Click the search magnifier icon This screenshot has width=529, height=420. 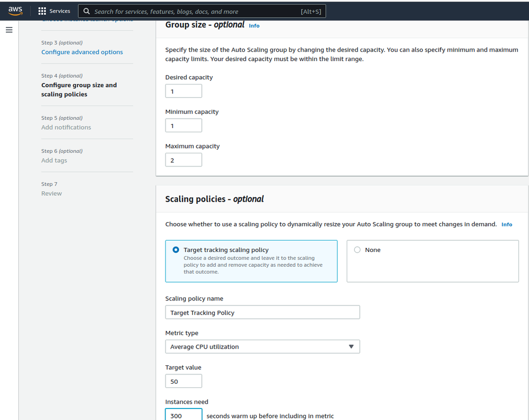[87, 11]
